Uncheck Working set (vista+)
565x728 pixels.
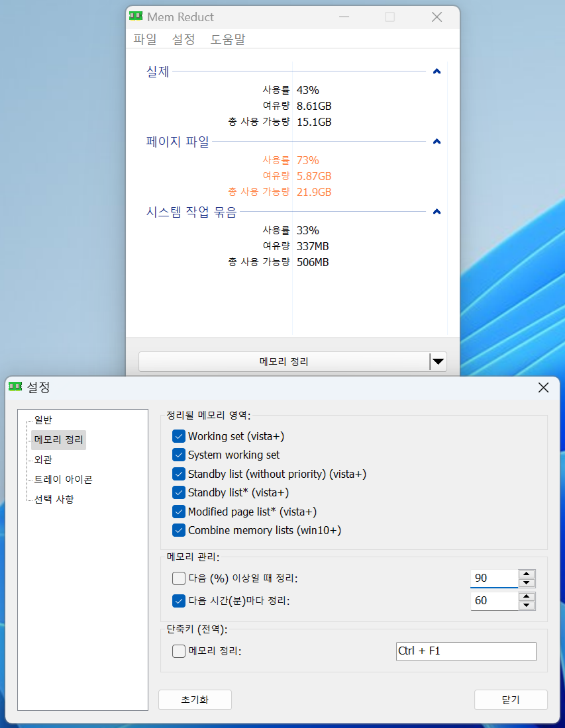coord(179,436)
